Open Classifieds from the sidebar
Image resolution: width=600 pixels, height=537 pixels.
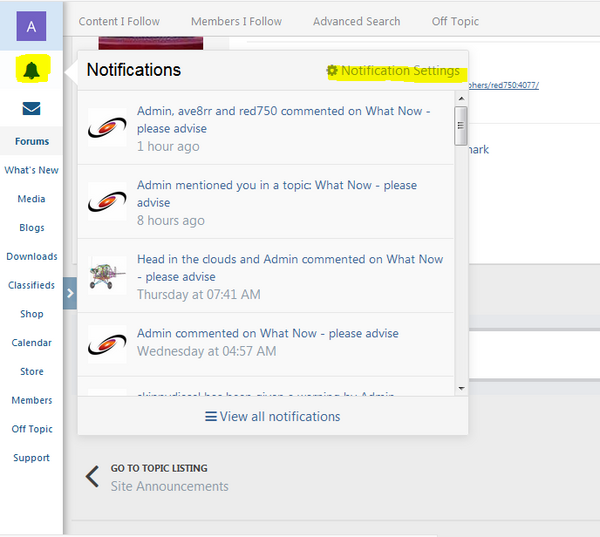32,285
